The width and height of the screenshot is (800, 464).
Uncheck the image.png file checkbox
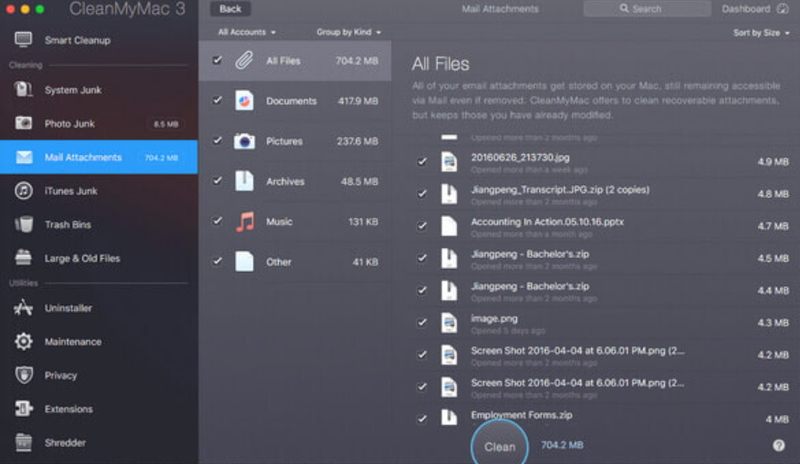tap(422, 323)
